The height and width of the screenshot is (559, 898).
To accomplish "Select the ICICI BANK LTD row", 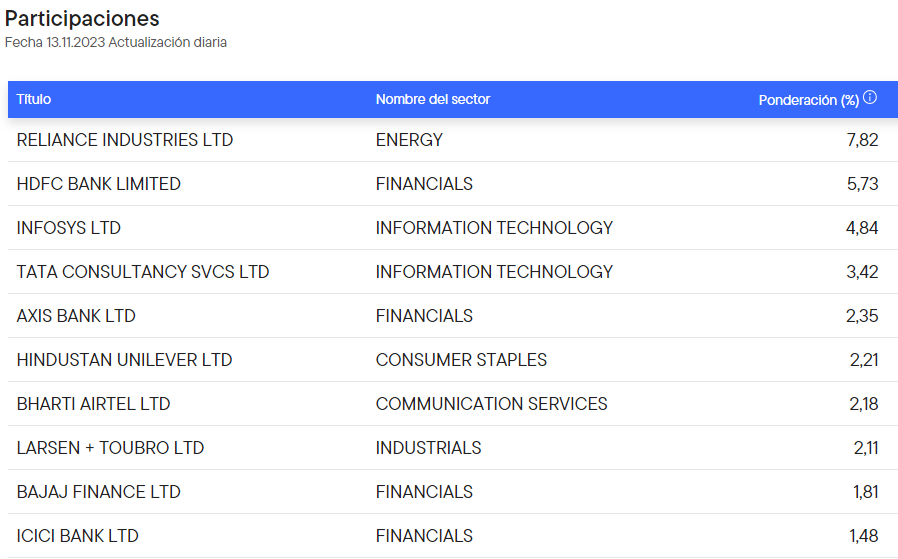I will (x=78, y=536).
